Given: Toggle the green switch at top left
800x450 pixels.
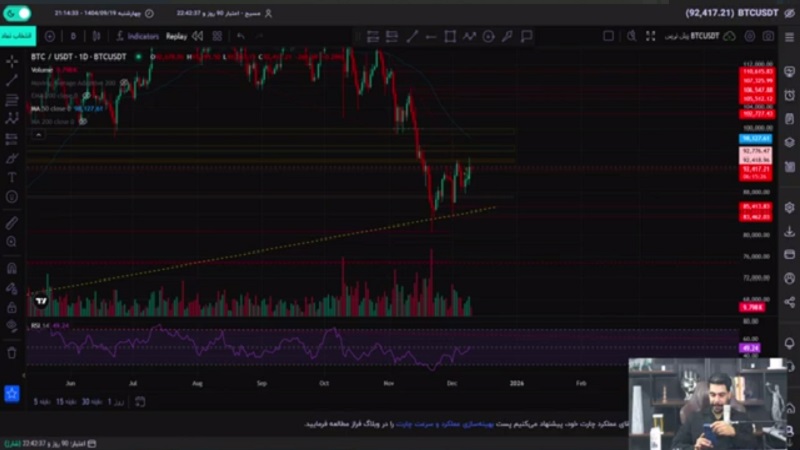Looking at the screenshot, I should [x=17, y=13].
